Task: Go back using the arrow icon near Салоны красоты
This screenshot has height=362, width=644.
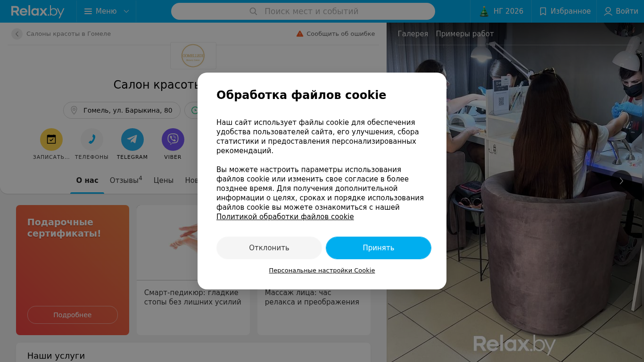Action: pos(17,34)
